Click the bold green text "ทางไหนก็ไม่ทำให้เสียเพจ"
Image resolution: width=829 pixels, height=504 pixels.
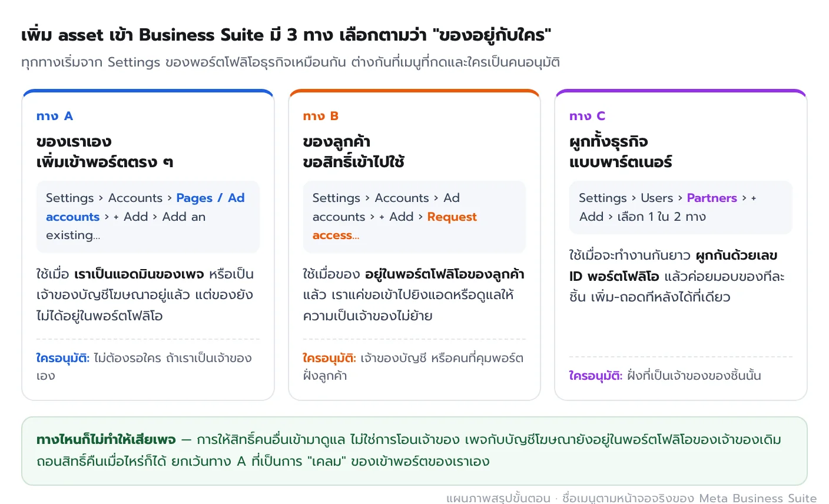(106, 440)
